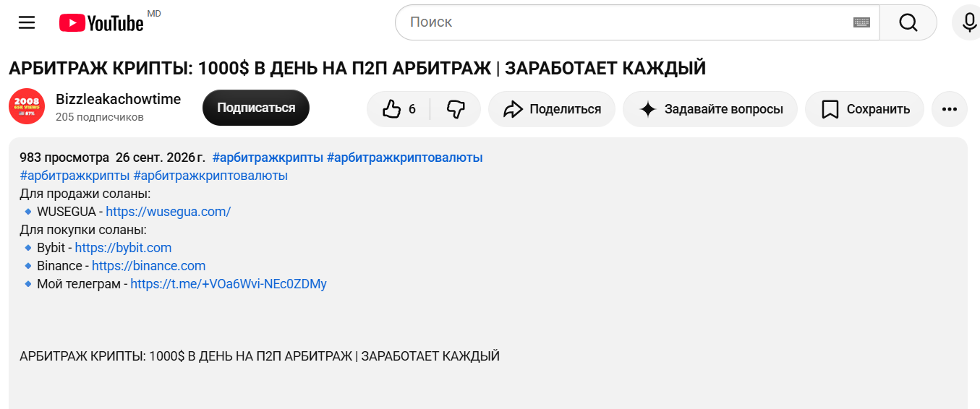Open the Bizzleakachowtime channel name
The height and width of the screenshot is (409, 980).
tap(119, 99)
